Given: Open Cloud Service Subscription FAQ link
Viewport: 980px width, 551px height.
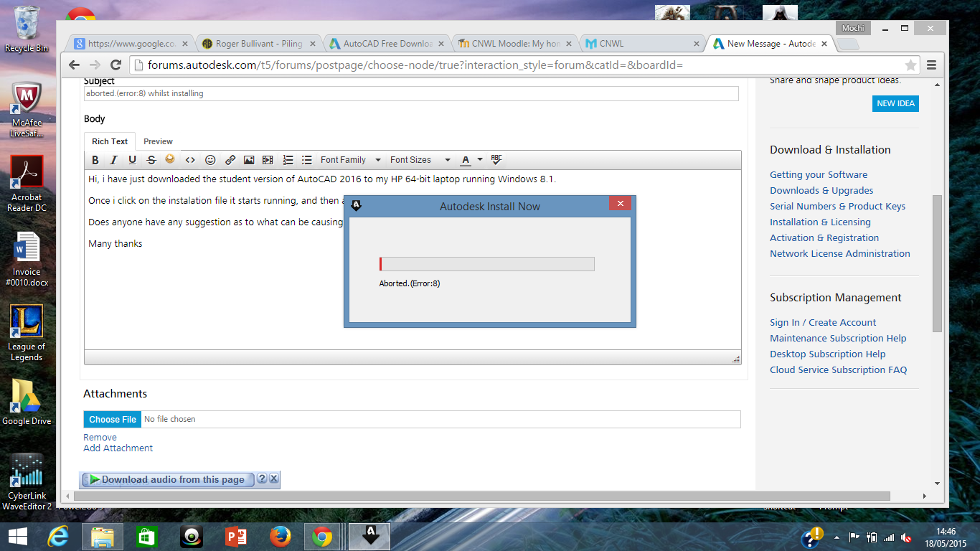Looking at the screenshot, I should pyautogui.click(x=838, y=369).
